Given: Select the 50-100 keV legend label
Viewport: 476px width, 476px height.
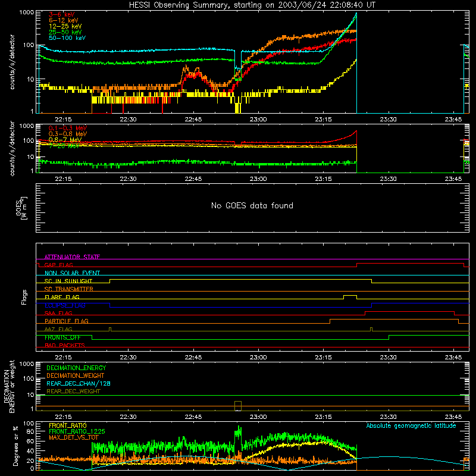Looking at the screenshot, I should (67, 37).
